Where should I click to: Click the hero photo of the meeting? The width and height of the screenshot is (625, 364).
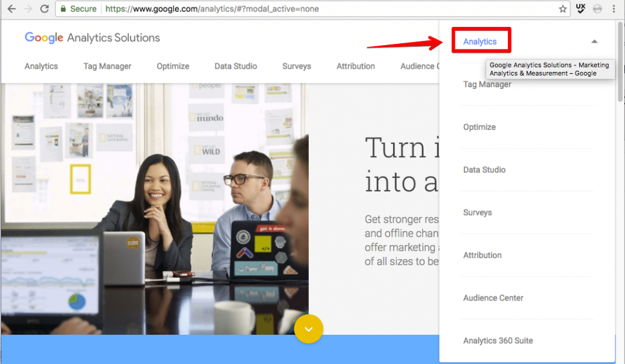click(154, 209)
